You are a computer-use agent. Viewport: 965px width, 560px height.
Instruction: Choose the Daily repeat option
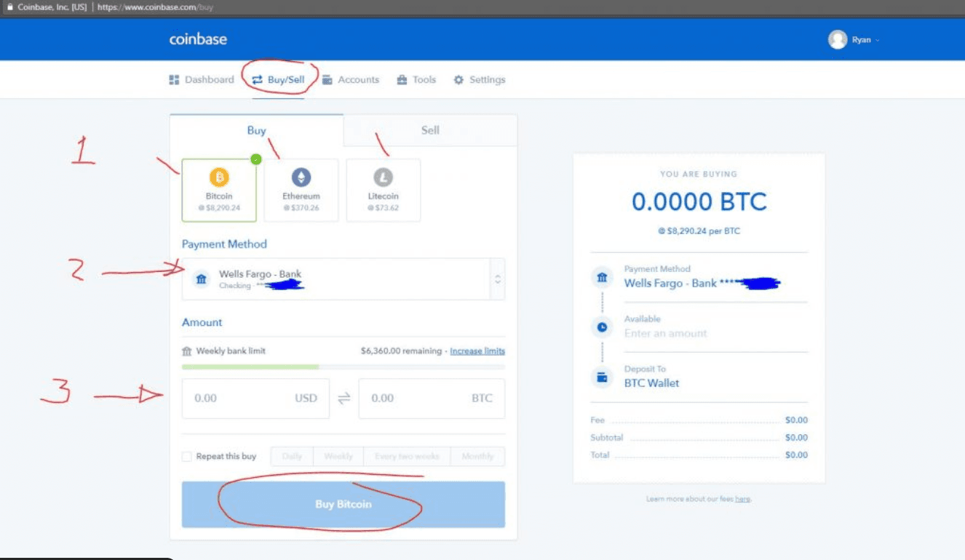292,457
